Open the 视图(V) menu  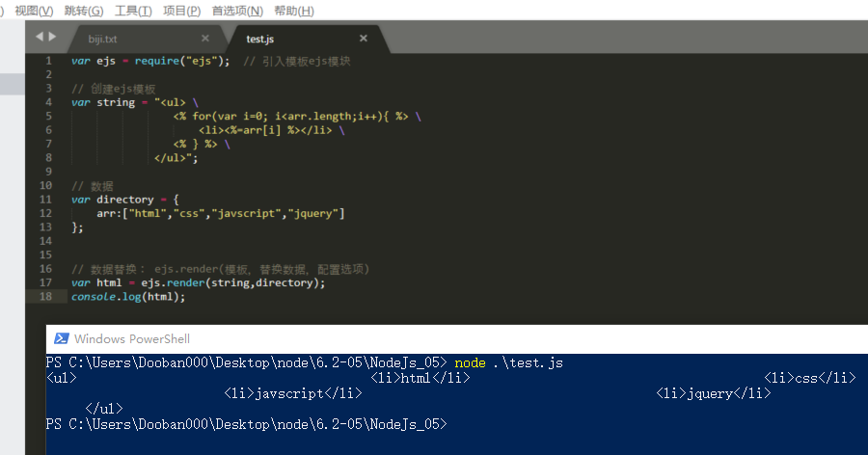[x=34, y=11]
